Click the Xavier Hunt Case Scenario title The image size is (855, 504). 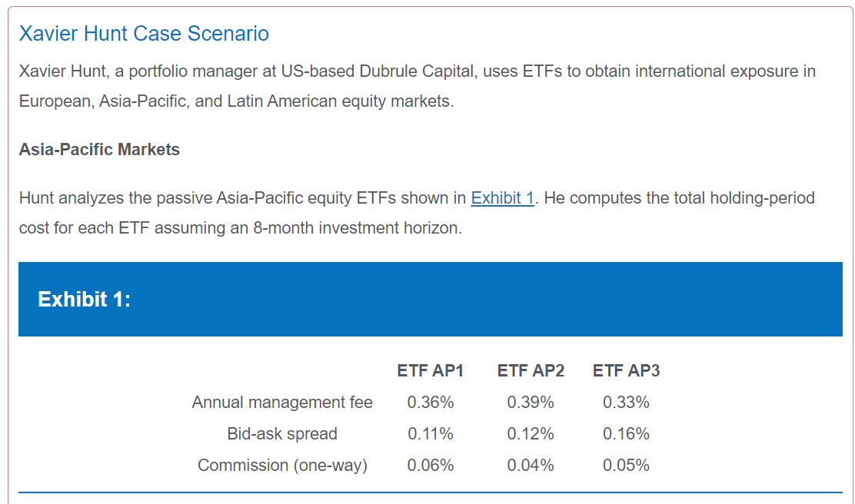pos(144,34)
